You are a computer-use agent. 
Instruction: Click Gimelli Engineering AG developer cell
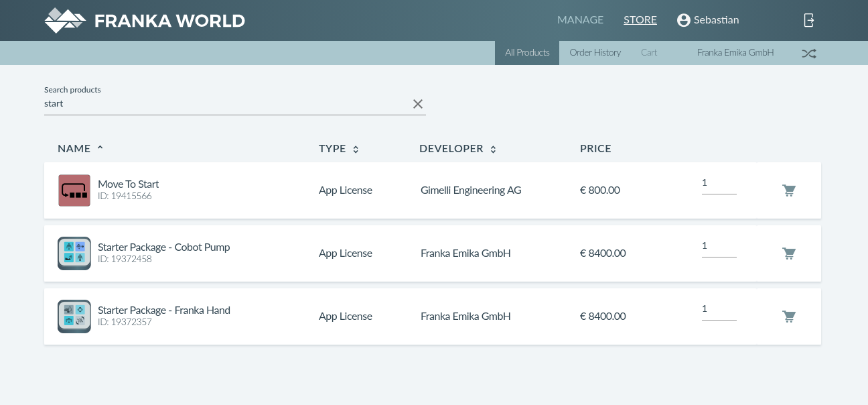471,190
